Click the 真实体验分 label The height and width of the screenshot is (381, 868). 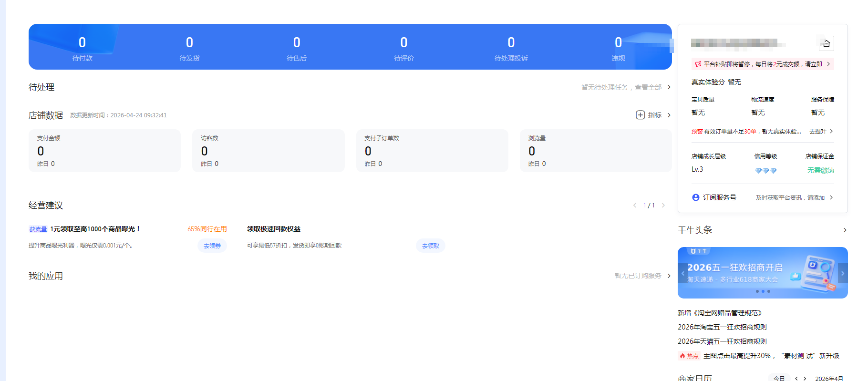(708, 82)
